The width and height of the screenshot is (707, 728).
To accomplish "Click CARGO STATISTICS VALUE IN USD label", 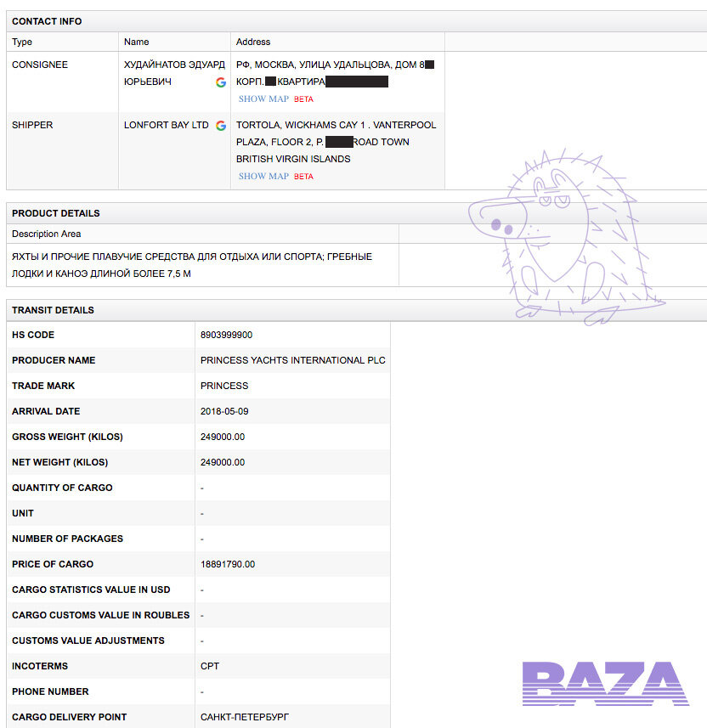I will 91,590.
